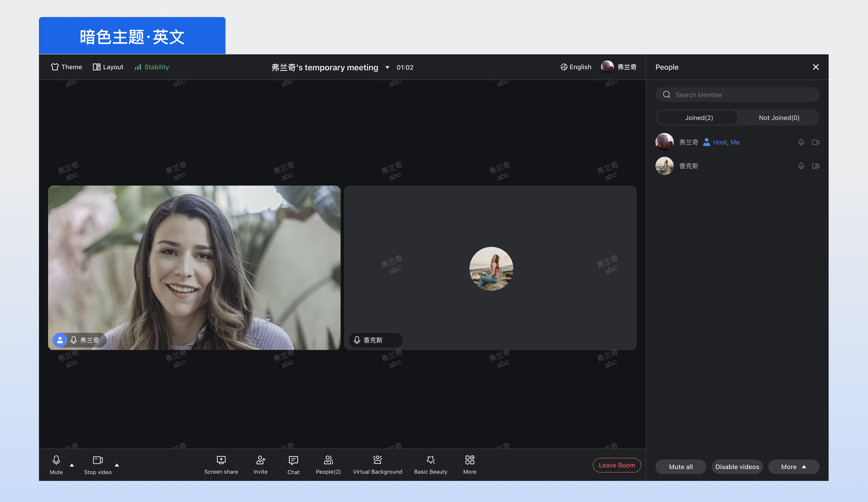Select the Joined(2) tab

(x=698, y=118)
